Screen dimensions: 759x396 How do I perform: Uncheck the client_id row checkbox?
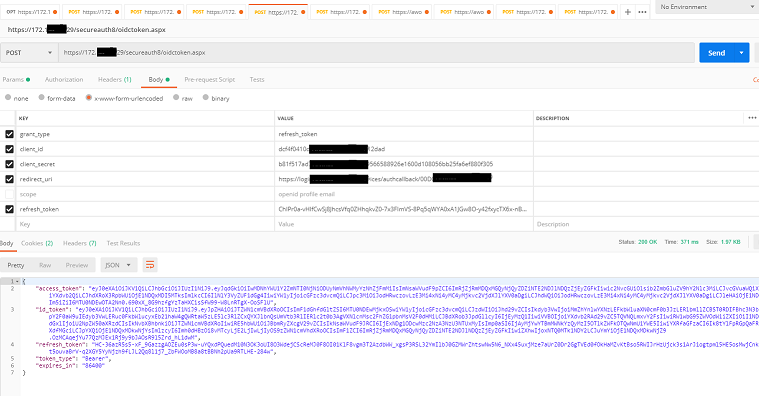(9, 149)
